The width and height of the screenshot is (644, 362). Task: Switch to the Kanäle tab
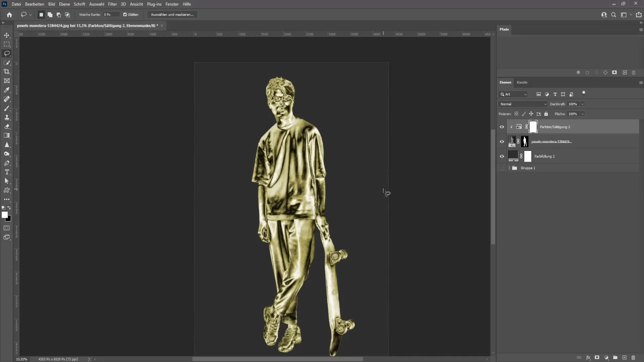tap(522, 82)
